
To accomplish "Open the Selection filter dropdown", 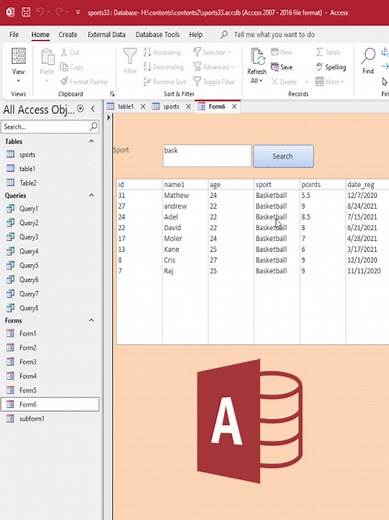I will coord(212,52).
